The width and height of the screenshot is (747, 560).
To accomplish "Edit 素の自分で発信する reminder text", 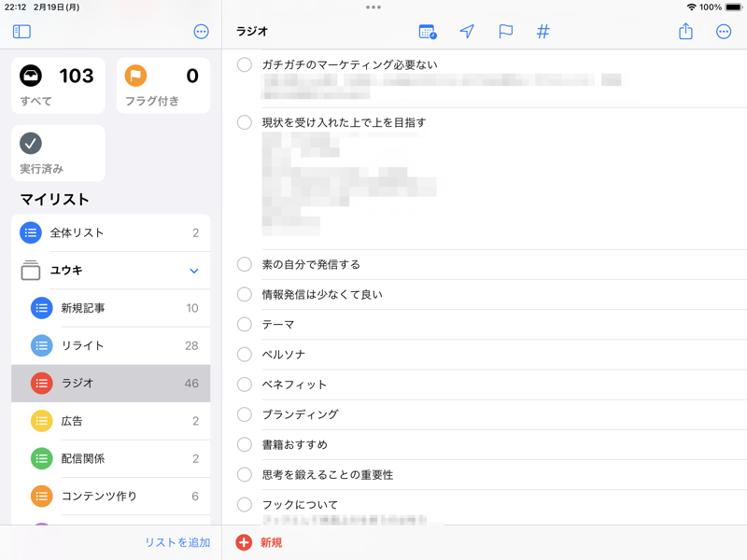I will (x=311, y=264).
